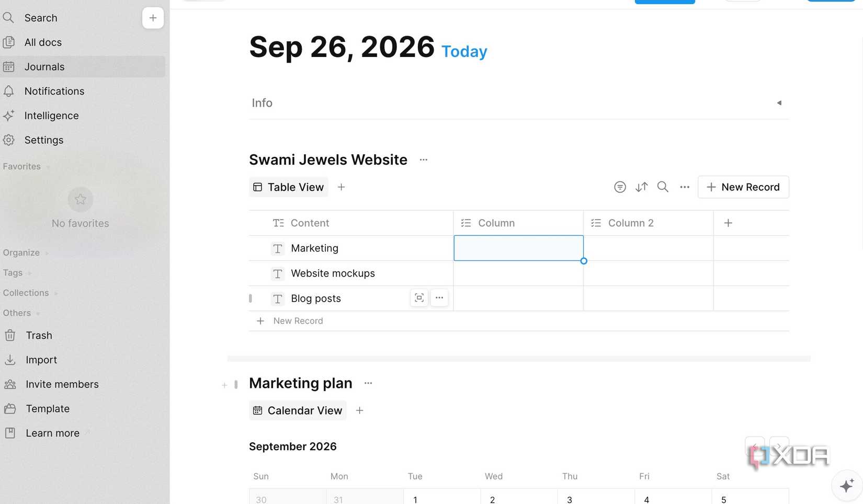Click the plus icon to add a table column
The height and width of the screenshot is (504, 863).
click(x=728, y=223)
